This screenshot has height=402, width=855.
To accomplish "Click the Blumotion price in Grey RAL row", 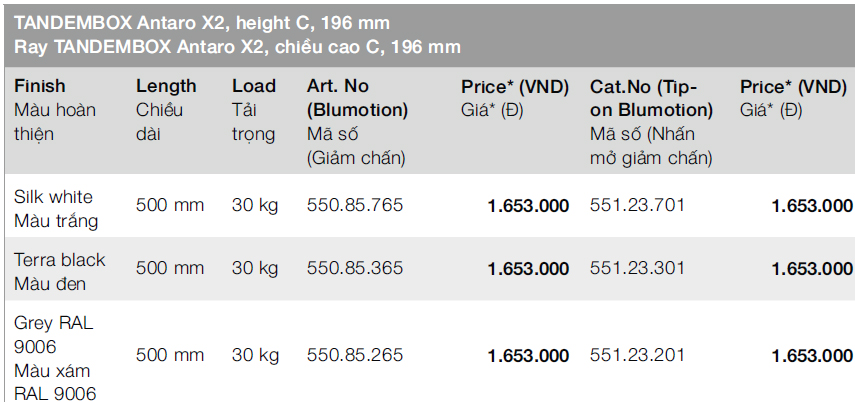I will pos(528,356).
